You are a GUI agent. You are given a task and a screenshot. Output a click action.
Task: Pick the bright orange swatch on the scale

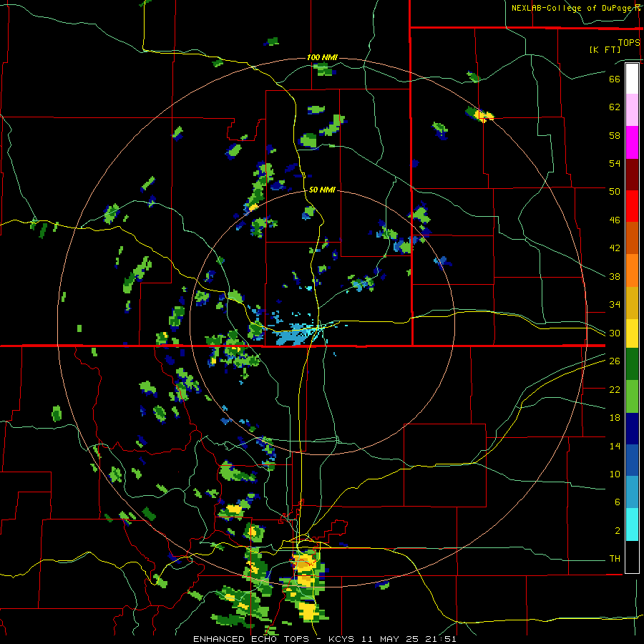click(632, 270)
